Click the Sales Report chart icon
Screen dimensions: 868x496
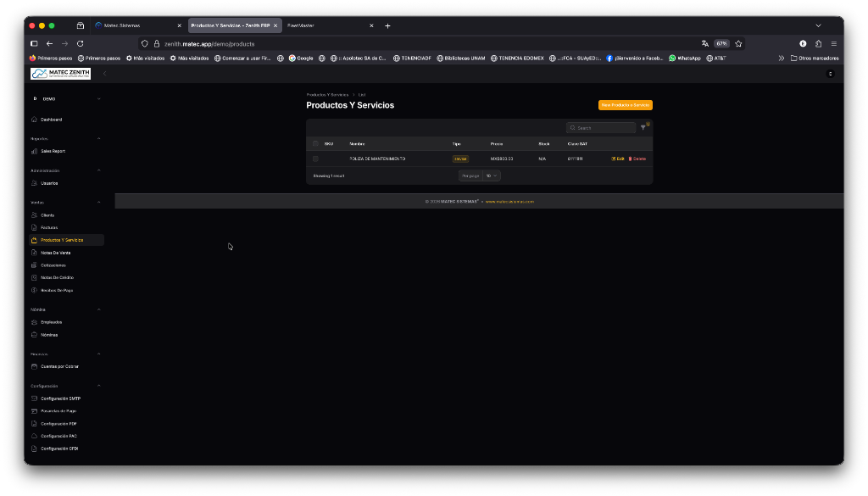34,151
